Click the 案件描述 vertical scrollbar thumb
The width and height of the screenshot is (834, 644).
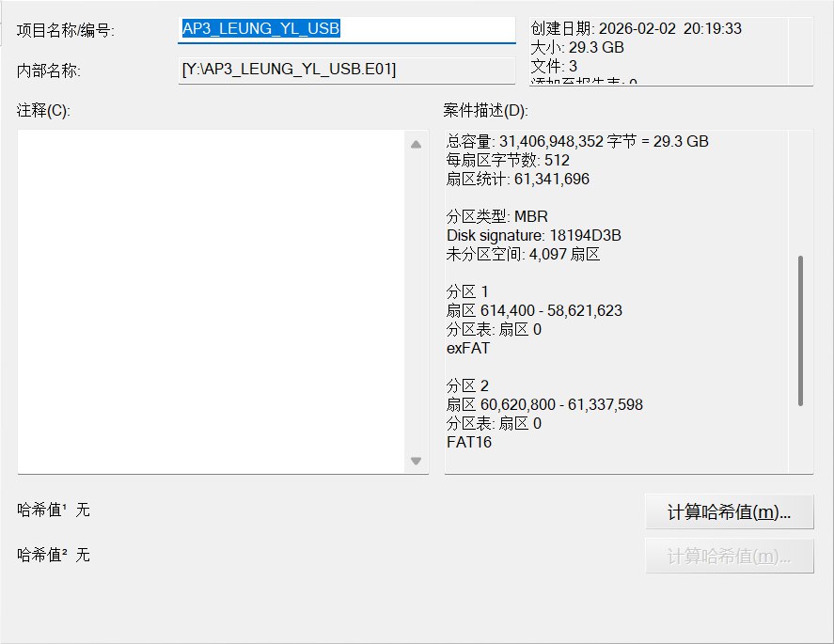(x=800, y=329)
